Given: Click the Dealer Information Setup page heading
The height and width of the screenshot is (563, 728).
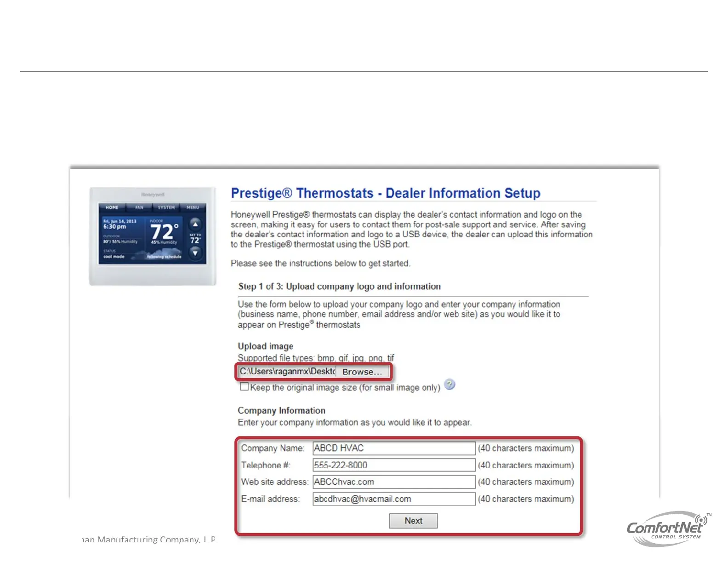Looking at the screenshot, I should [x=386, y=193].
